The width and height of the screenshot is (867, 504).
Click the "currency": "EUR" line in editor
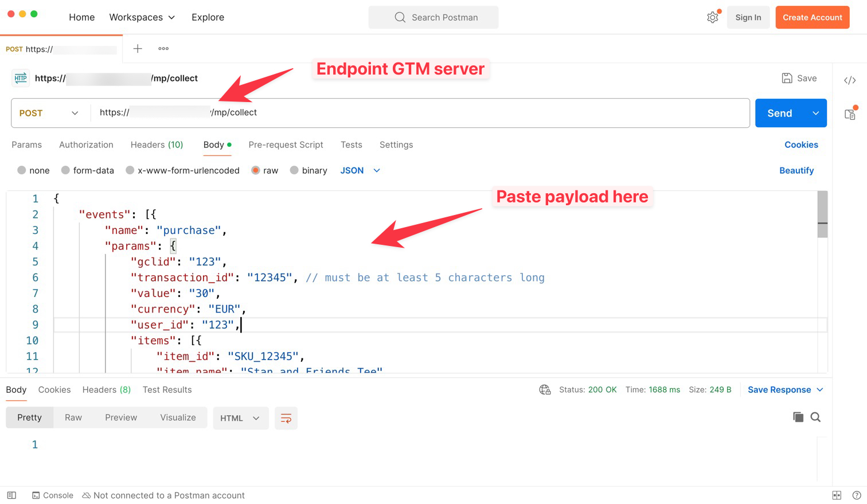[x=188, y=309]
